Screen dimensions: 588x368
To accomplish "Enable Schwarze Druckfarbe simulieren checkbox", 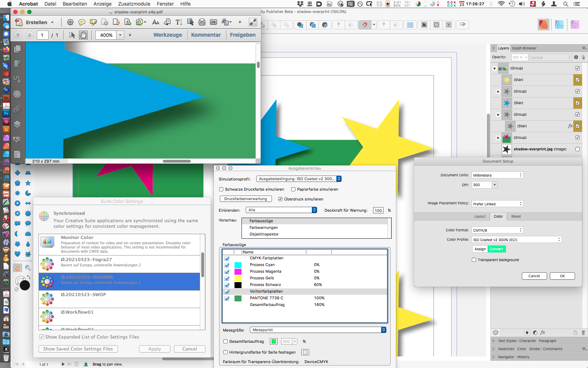I will pos(221,189).
